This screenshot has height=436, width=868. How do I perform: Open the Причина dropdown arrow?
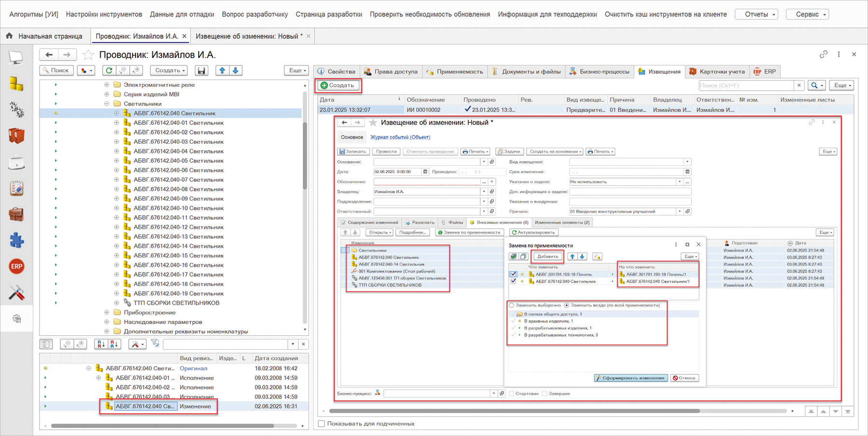tap(679, 211)
